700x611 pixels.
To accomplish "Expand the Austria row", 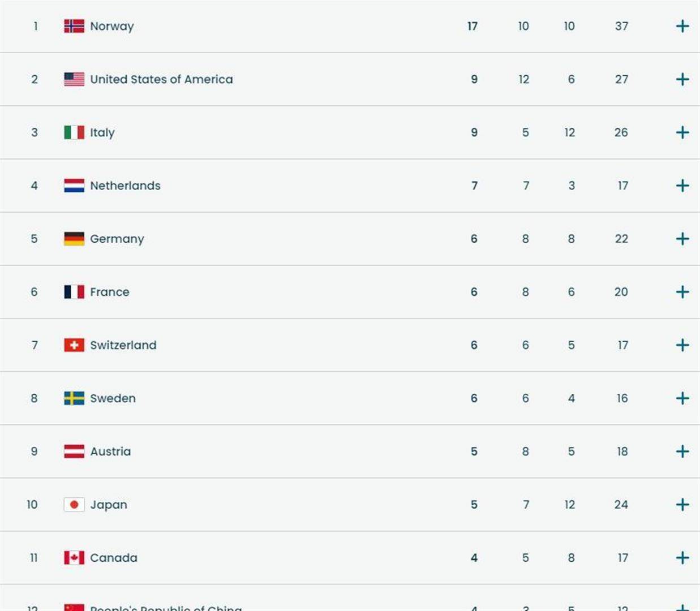I will click(x=682, y=451).
